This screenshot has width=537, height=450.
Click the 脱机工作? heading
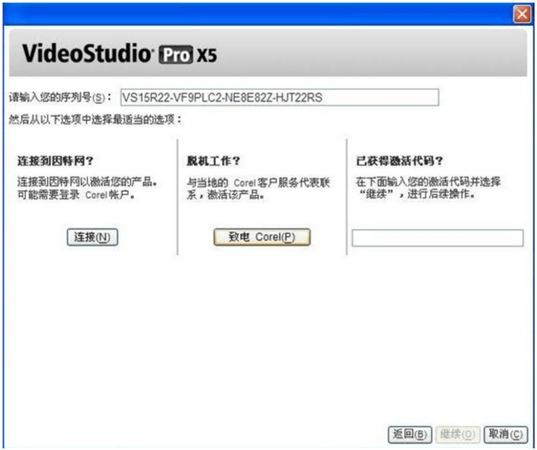coord(213,161)
